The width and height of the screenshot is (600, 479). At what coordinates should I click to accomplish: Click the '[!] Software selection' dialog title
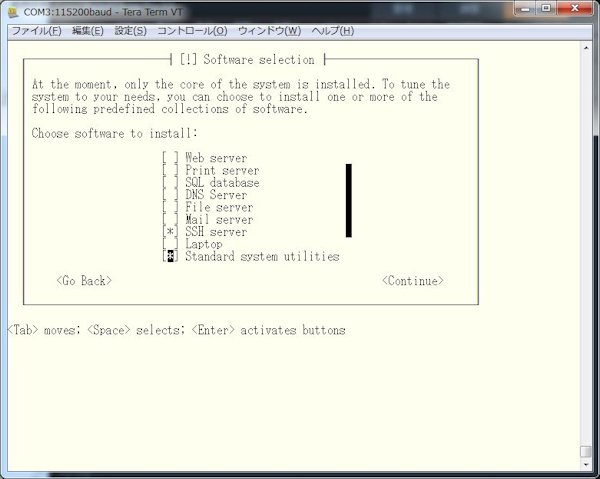coord(247,59)
